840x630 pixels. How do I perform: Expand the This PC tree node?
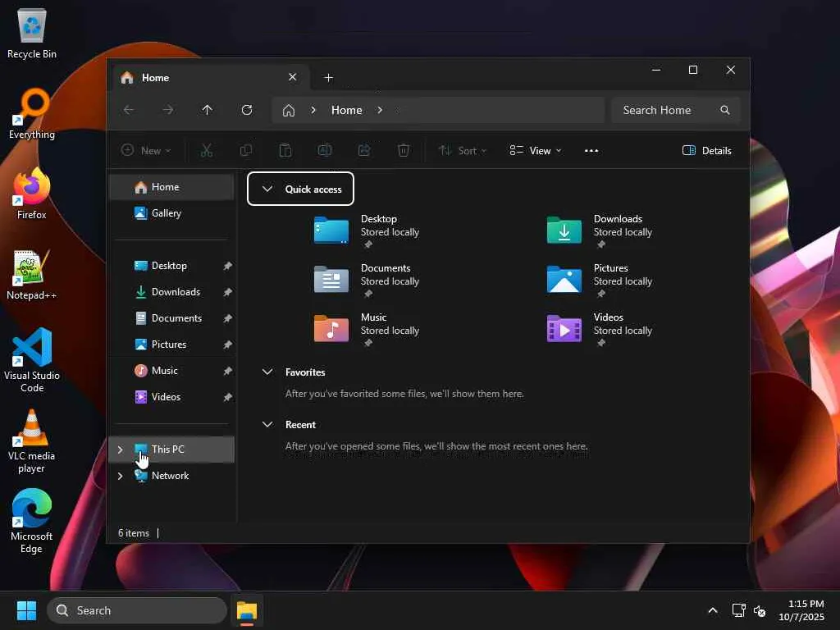[x=120, y=450]
